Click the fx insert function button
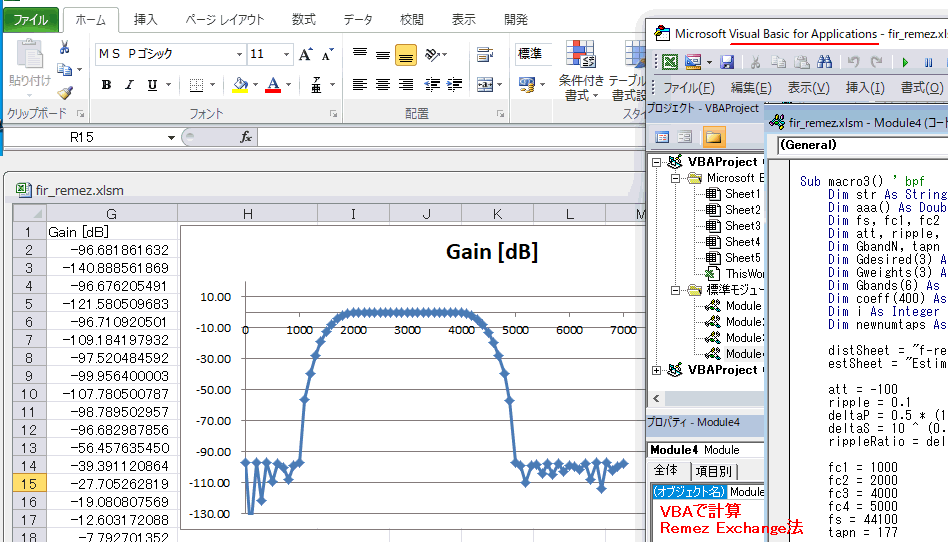Viewport: 948px width, 542px height. [246, 137]
